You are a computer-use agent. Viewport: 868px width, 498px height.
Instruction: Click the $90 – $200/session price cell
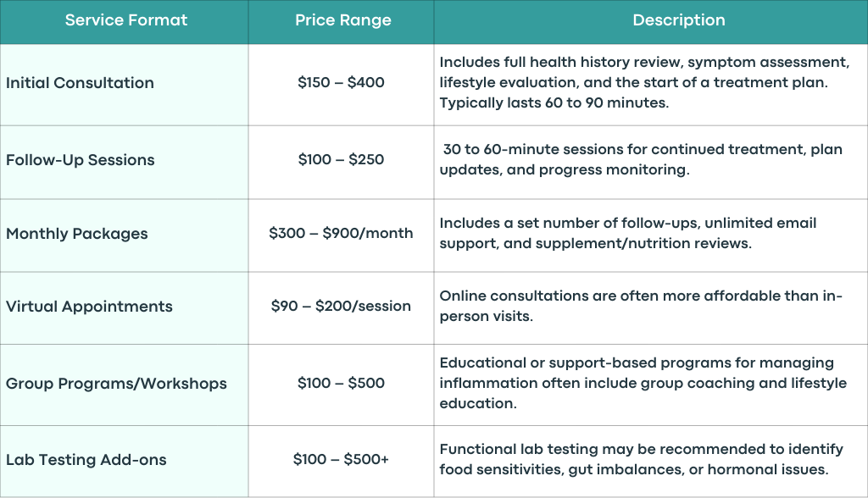(341, 306)
